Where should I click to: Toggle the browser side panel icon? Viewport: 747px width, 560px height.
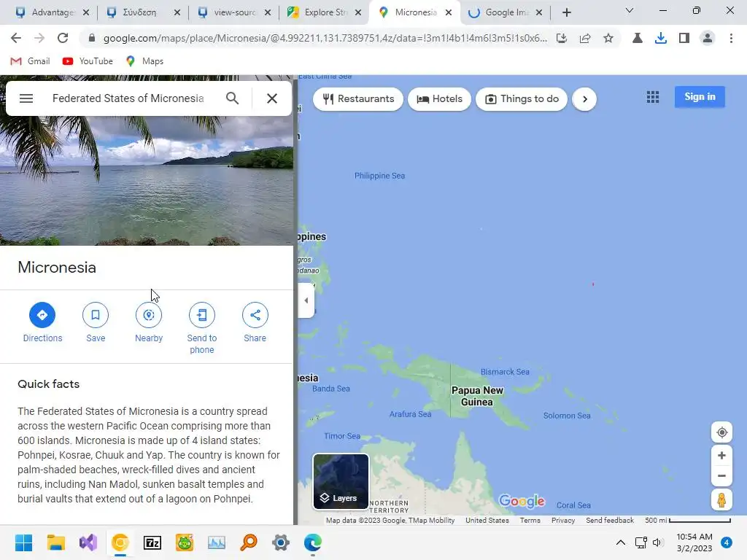pyautogui.click(x=684, y=38)
